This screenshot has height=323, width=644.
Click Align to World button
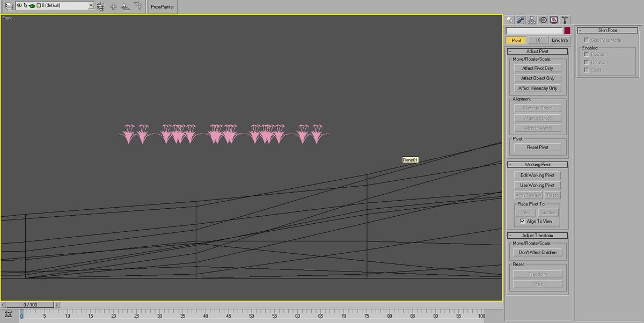coord(538,128)
